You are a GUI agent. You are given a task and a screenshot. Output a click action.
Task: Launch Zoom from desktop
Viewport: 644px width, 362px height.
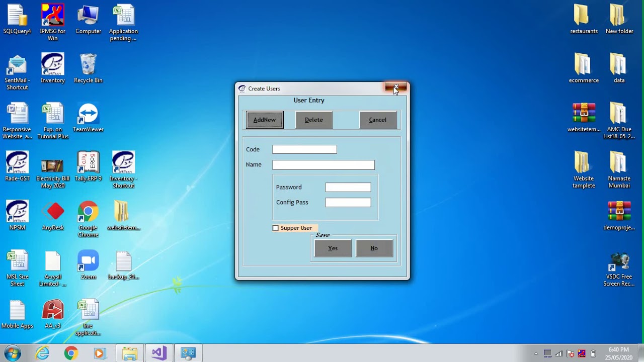[x=88, y=264]
